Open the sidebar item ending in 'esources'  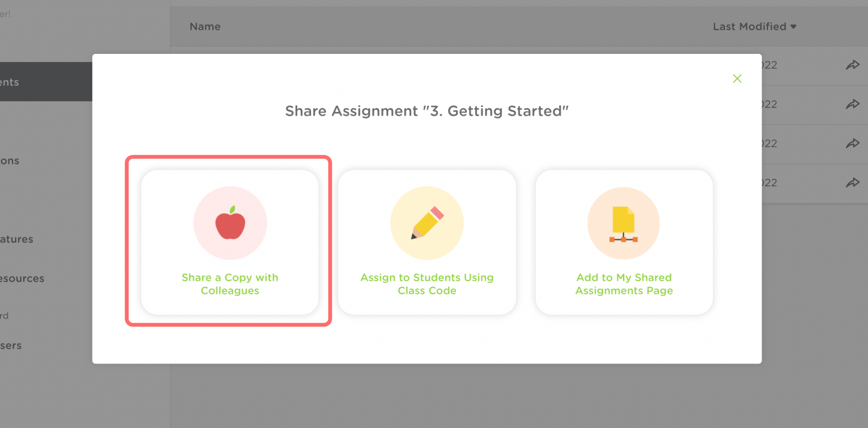pyautogui.click(x=22, y=278)
